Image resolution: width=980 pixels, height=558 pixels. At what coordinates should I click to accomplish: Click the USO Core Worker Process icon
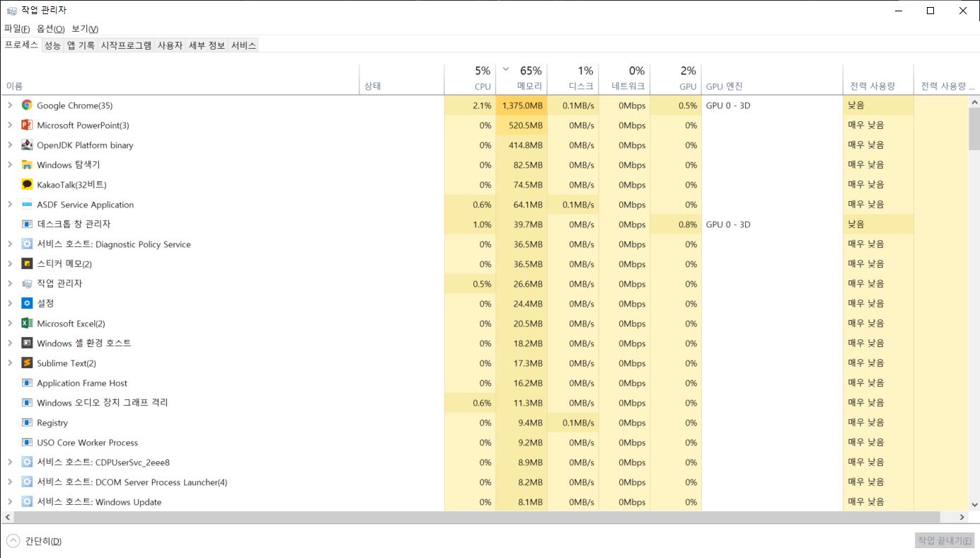tap(27, 442)
